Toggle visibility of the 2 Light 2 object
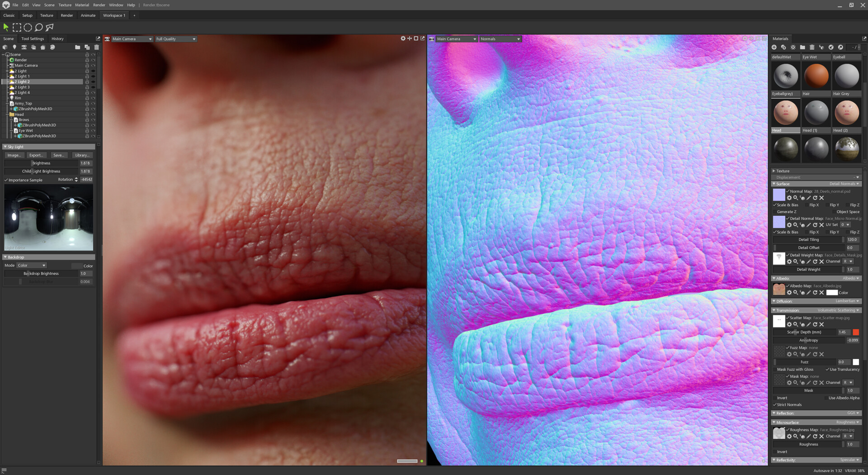Screen dimensions: 868x475 point(93,81)
